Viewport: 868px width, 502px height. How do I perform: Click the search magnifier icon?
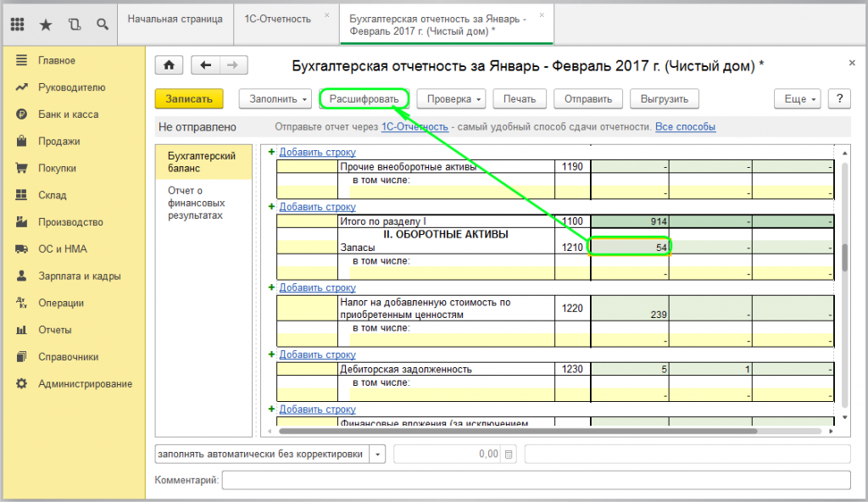[103, 25]
